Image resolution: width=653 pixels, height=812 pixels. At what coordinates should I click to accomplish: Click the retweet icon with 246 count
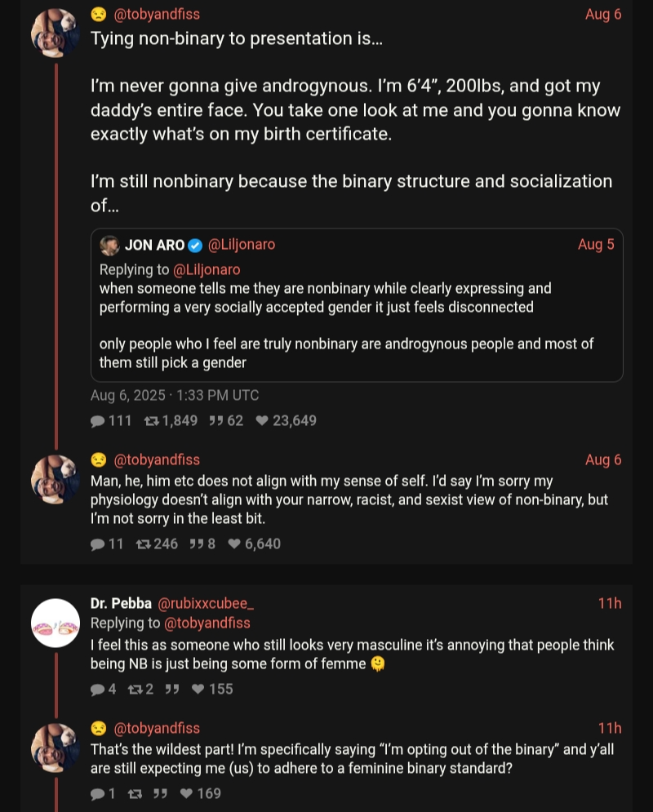pyautogui.click(x=144, y=544)
